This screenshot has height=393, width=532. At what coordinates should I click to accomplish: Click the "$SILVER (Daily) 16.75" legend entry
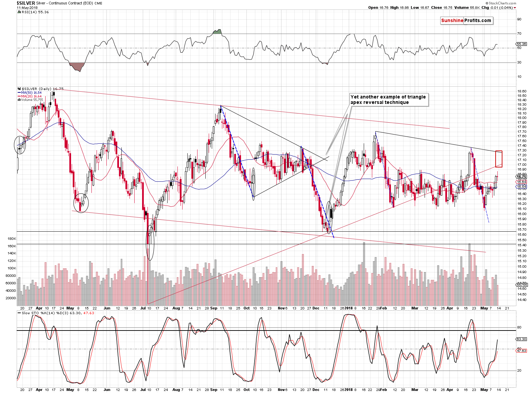40,89
